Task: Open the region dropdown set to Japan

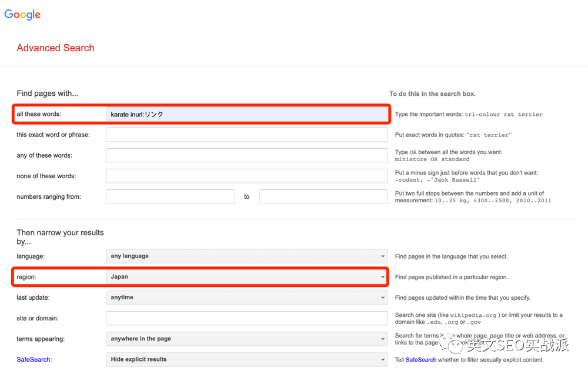Action: 247,277
